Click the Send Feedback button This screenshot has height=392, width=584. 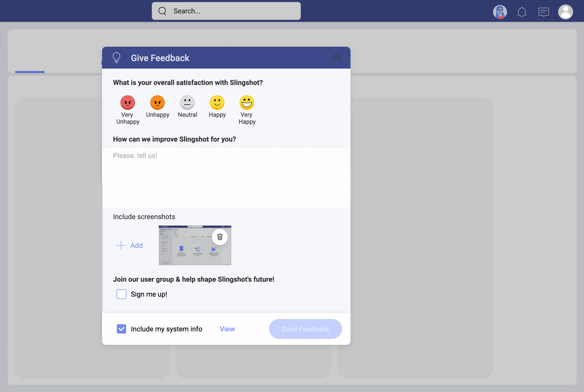(x=305, y=329)
